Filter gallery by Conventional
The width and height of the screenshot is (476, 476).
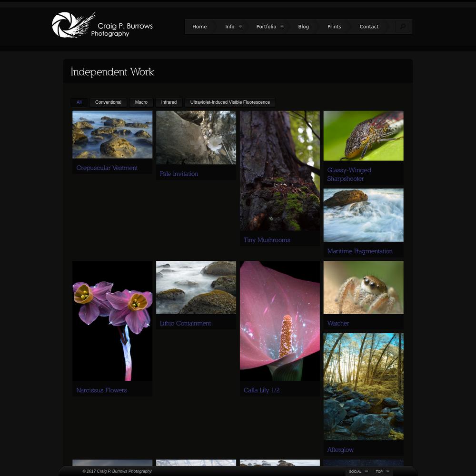point(109,102)
